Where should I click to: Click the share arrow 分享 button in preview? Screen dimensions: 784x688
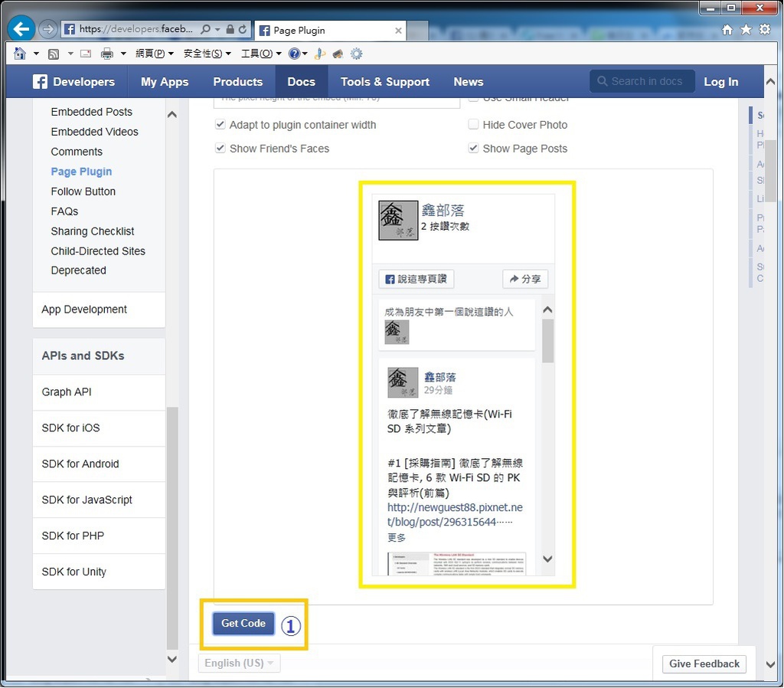(x=525, y=279)
